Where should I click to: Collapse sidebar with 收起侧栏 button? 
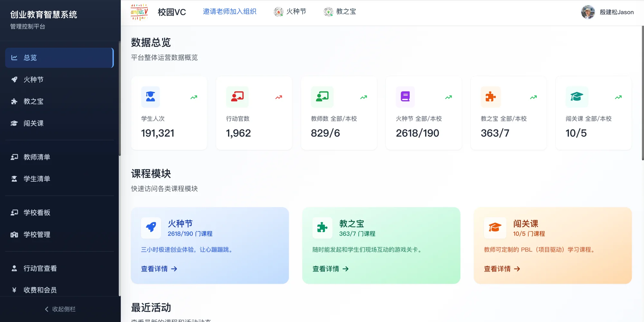coord(60,309)
